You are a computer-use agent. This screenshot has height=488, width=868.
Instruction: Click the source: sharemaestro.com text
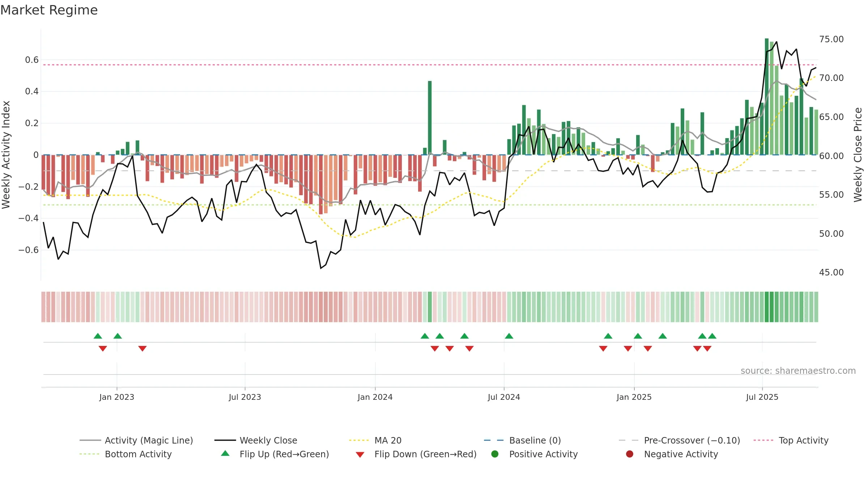[798, 371]
